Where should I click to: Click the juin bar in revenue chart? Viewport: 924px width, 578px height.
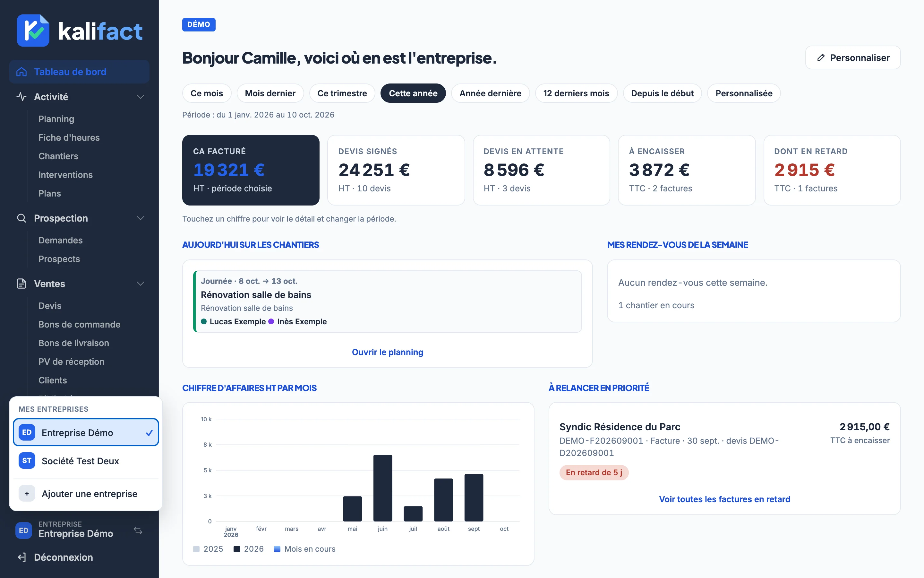(382, 488)
